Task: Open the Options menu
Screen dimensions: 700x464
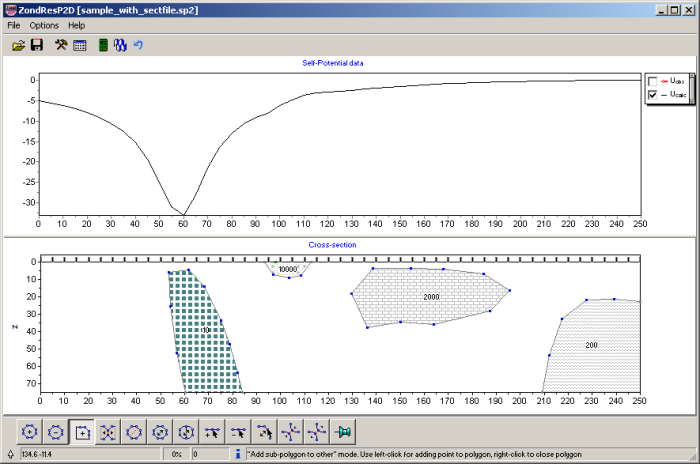Action: (44, 25)
